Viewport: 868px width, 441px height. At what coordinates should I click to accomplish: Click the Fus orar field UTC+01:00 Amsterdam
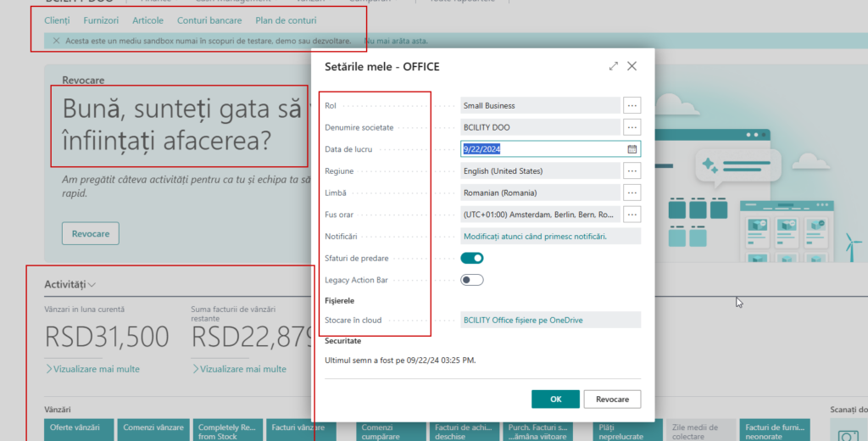(x=540, y=215)
